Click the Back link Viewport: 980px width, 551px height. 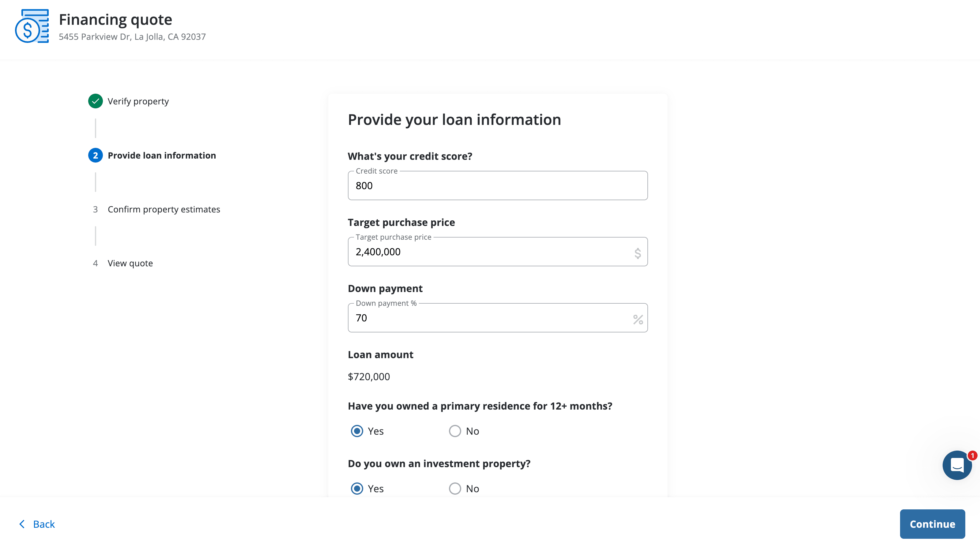pyautogui.click(x=44, y=524)
